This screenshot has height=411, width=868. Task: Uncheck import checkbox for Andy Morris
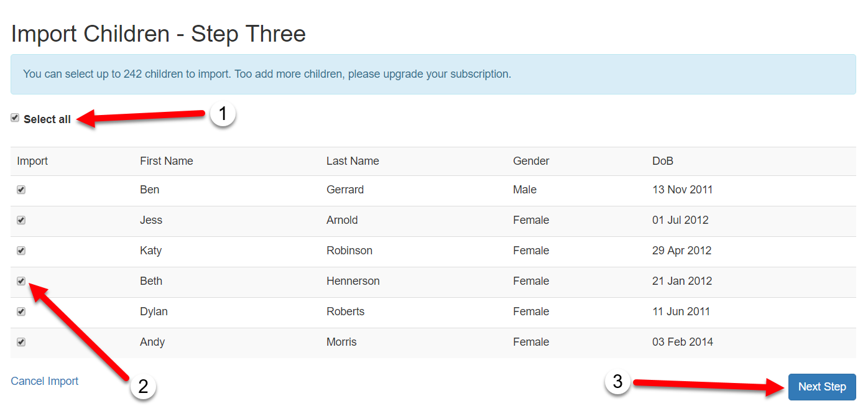[x=21, y=342]
